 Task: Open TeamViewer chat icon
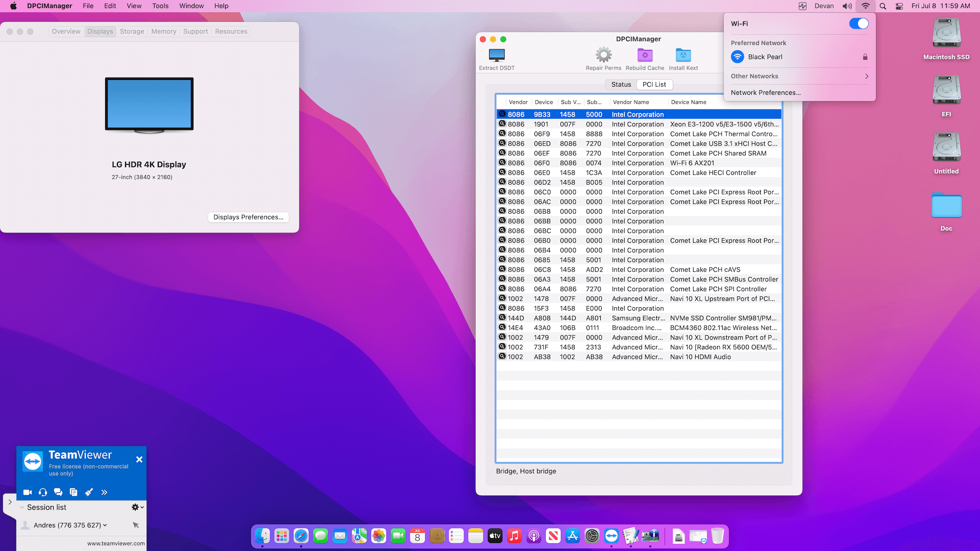[x=58, y=492]
